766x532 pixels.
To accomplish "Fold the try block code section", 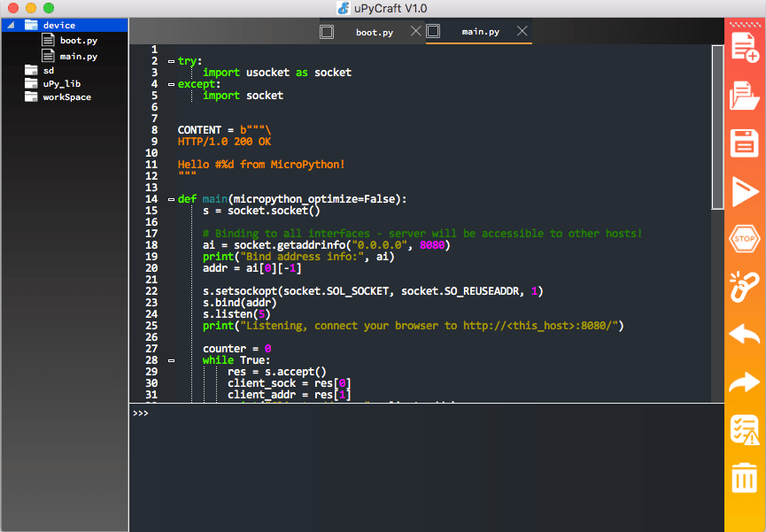I will coord(170,60).
